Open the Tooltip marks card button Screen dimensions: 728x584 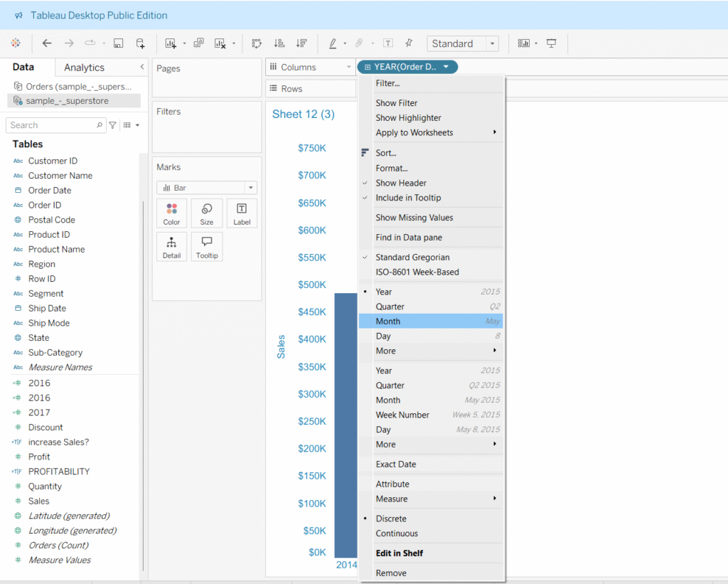tap(207, 246)
